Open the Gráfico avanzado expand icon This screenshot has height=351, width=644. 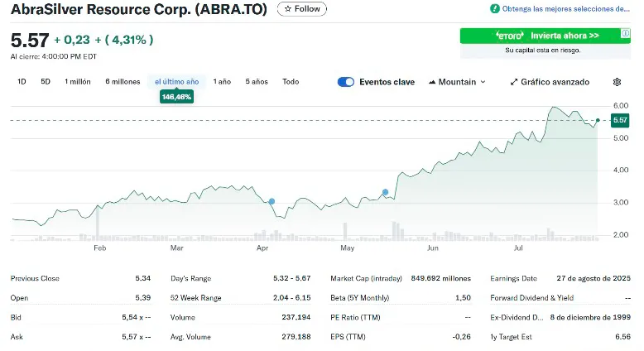pos(514,82)
